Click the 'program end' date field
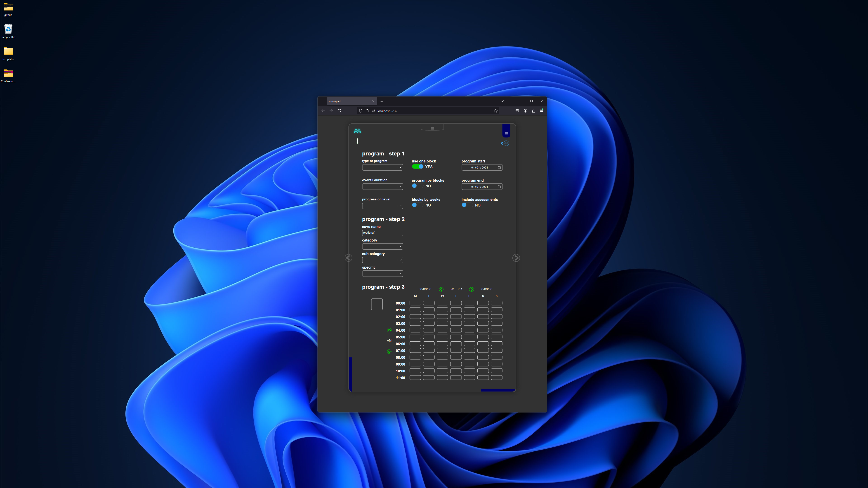This screenshot has height=488, width=868. coord(481,186)
